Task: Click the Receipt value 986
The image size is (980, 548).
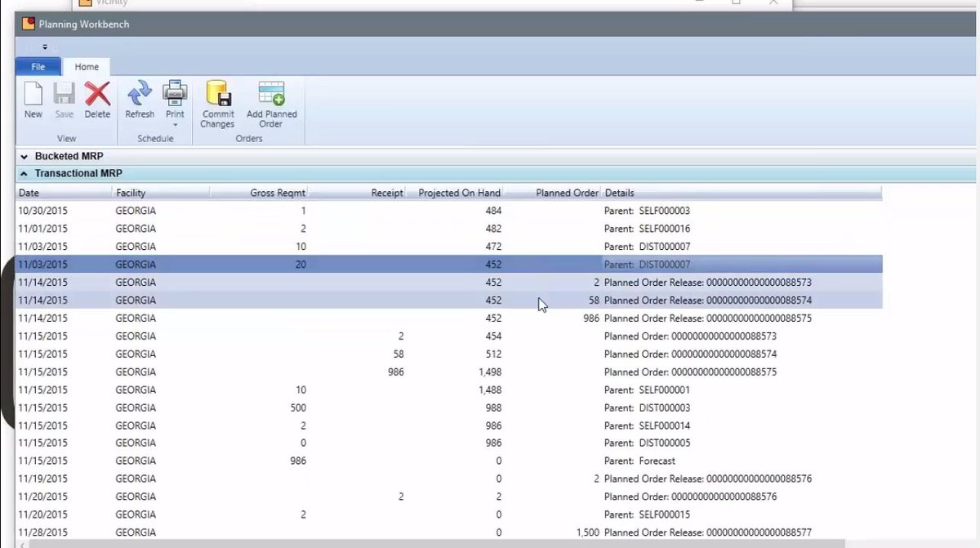Action: tap(394, 372)
